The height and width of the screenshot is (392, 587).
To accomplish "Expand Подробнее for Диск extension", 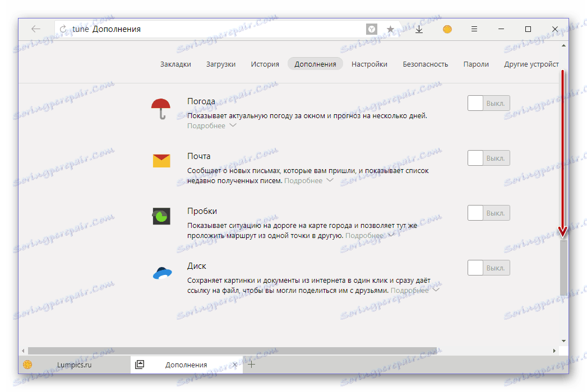I will pyautogui.click(x=415, y=290).
